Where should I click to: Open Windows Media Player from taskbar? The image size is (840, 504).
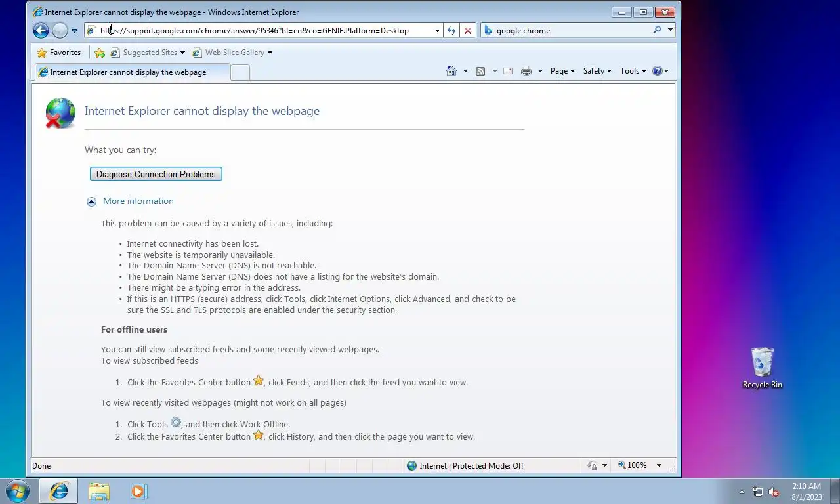point(138,491)
